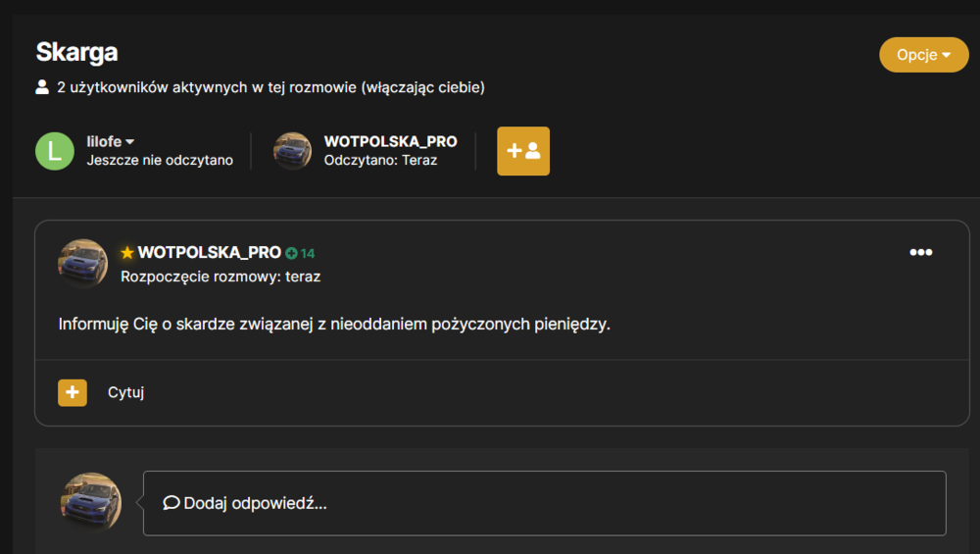Click the add participant icon button
This screenshot has height=554, width=980.
pos(523,151)
